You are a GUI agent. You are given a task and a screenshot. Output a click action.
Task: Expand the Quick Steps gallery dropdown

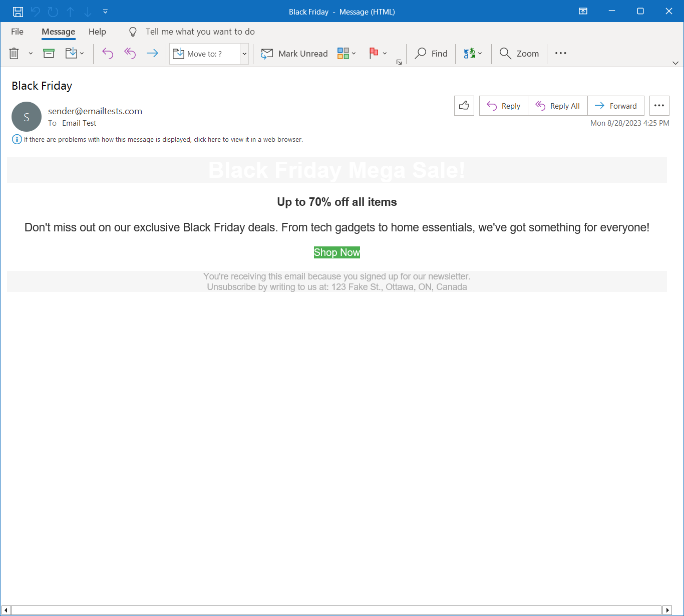(244, 54)
